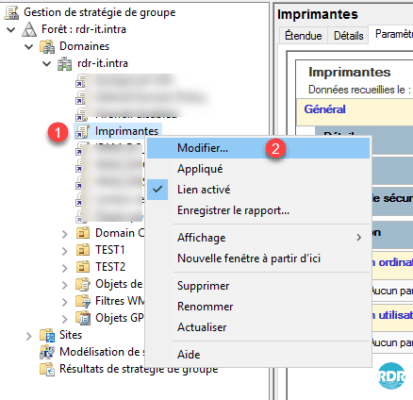413x400 pixels.
Task: Click the Gestion de stratégie de groupe root icon
Action: pos(12,12)
